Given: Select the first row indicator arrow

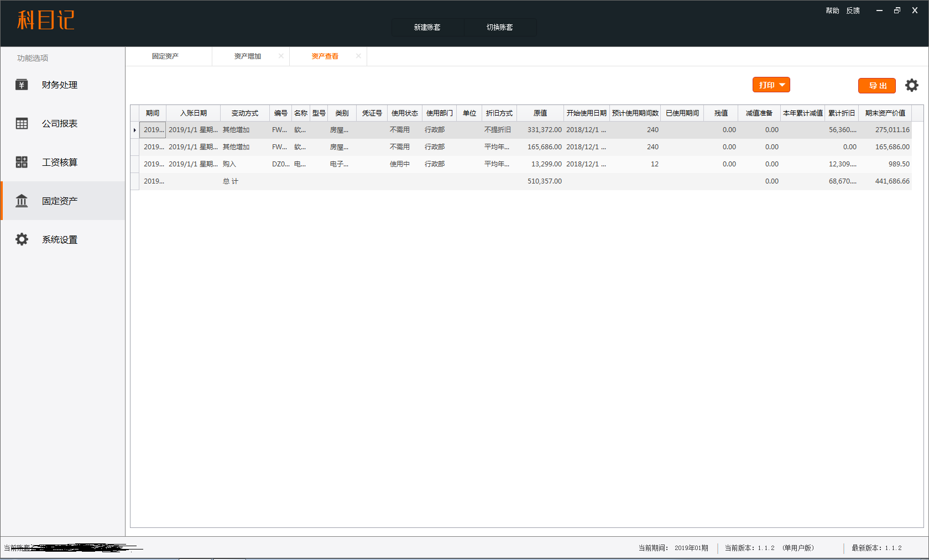Looking at the screenshot, I should [x=134, y=130].
